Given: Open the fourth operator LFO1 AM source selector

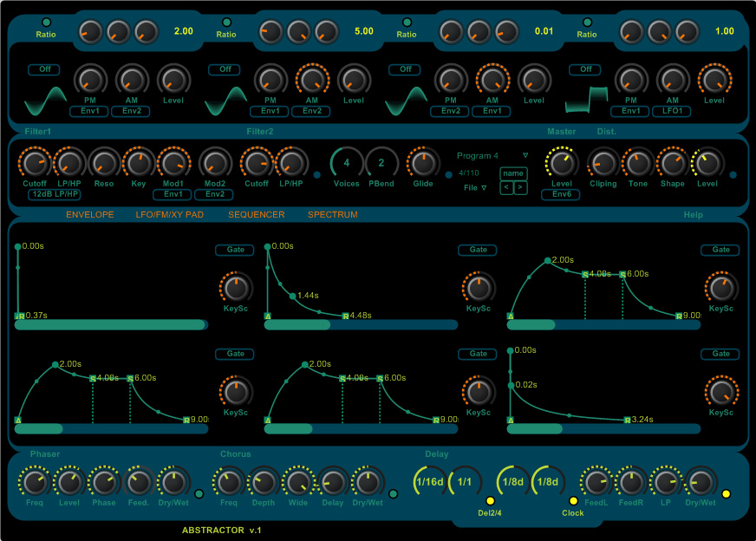Looking at the screenshot, I should point(672,111).
